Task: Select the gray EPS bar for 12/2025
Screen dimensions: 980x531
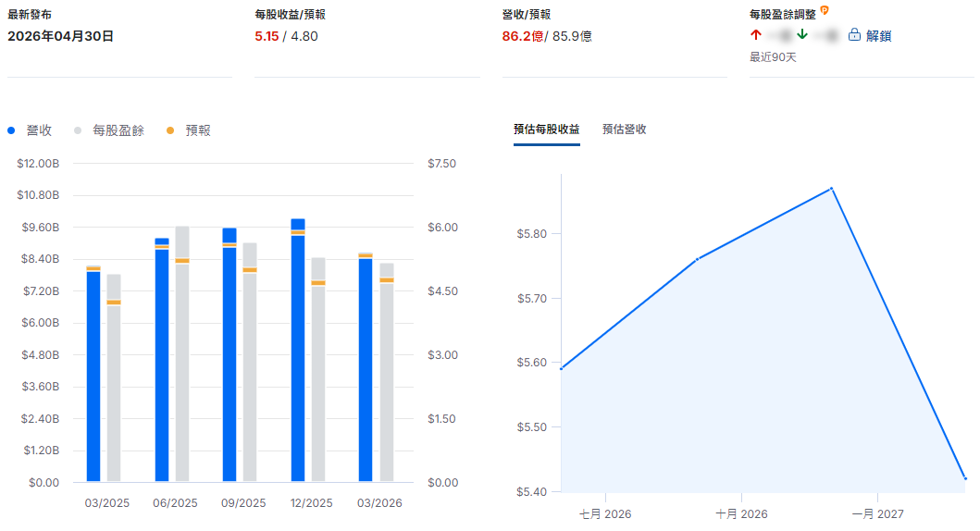Action: click(x=318, y=369)
